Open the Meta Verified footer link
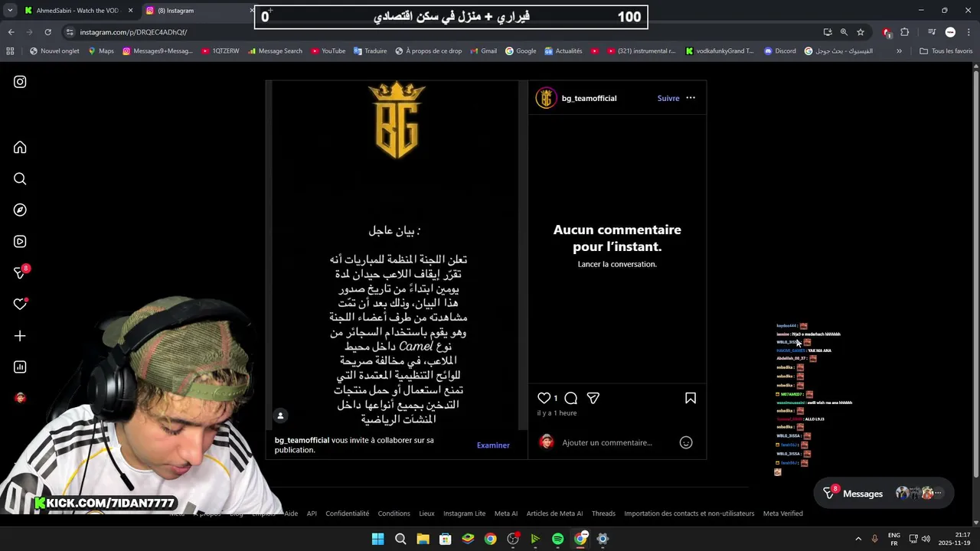Viewport: 980px width, 551px height. coord(782,514)
